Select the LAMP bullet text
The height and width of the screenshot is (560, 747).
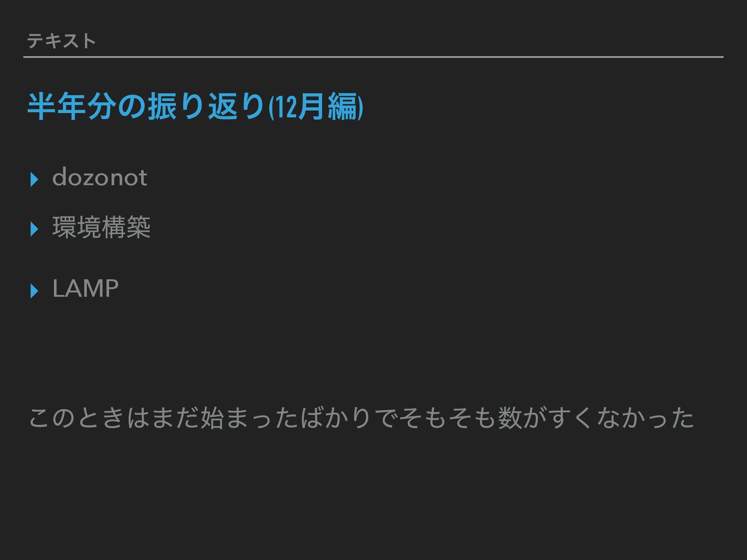point(85,289)
